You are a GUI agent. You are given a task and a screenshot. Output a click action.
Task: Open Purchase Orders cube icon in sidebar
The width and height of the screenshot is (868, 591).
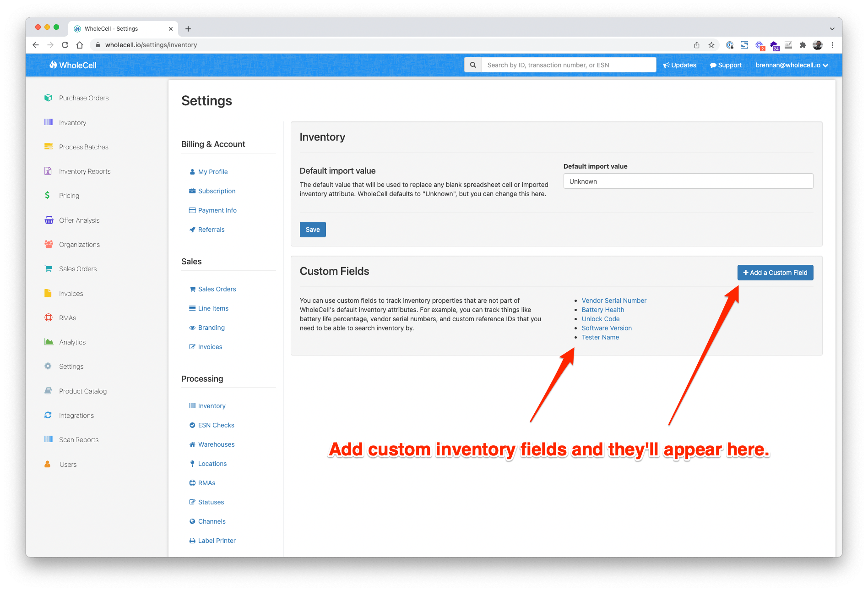tap(48, 98)
